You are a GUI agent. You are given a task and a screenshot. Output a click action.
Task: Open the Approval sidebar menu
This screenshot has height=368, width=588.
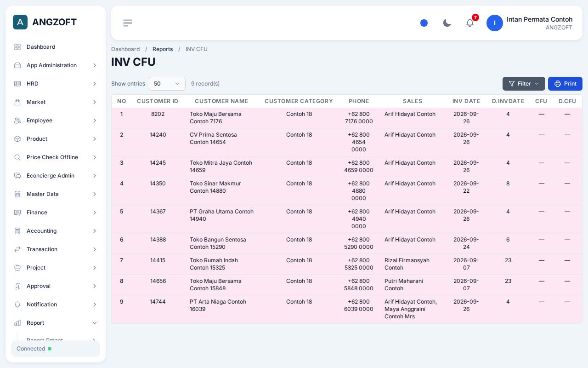click(56, 286)
